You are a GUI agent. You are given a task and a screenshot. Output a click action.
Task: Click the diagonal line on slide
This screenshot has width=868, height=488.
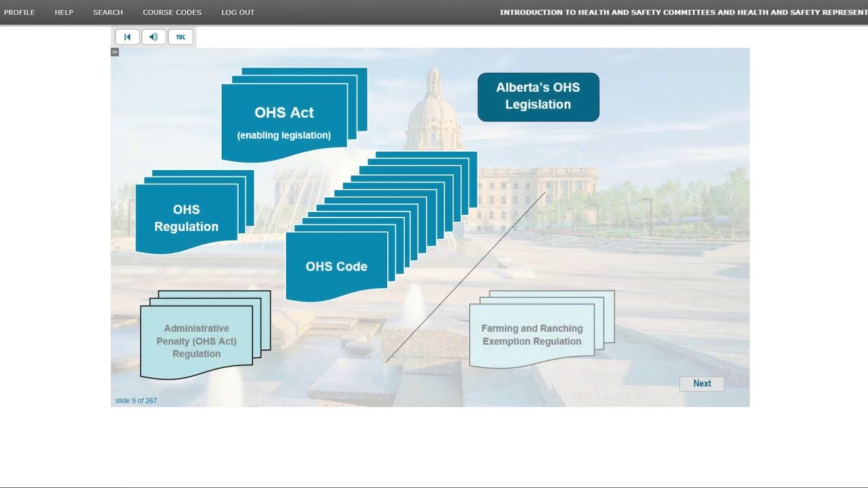[x=465, y=277]
